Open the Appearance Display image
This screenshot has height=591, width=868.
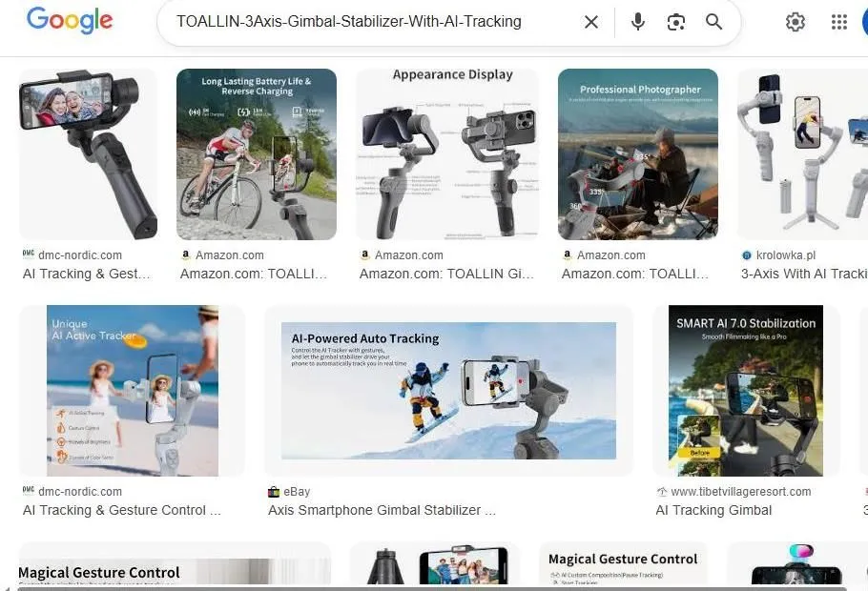pyautogui.click(x=447, y=154)
